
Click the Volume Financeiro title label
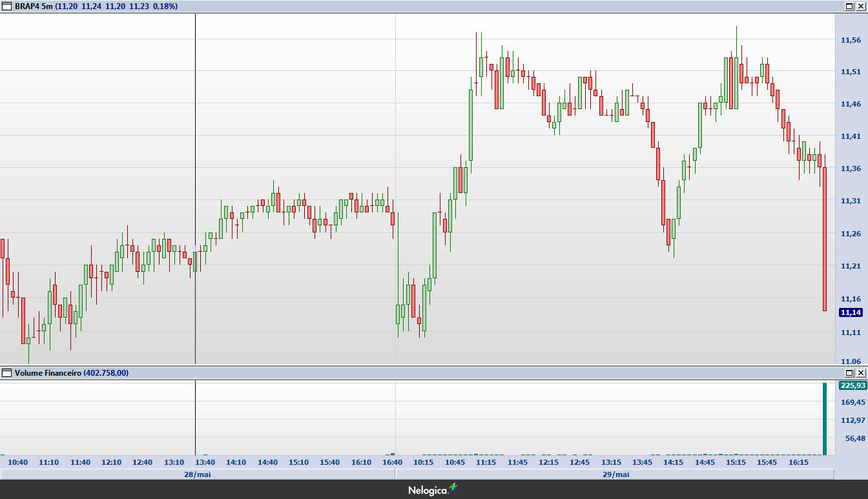(x=48, y=372)
